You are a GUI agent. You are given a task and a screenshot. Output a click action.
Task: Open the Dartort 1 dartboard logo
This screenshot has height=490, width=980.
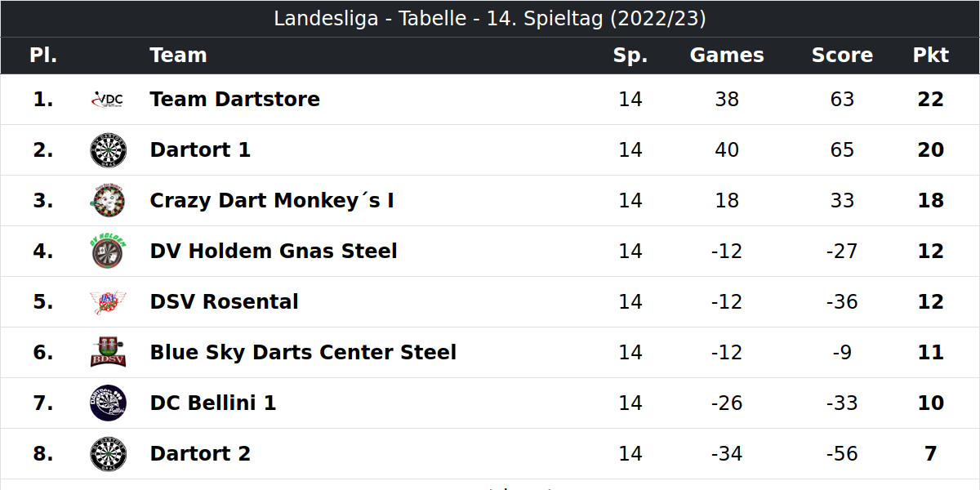108,150
